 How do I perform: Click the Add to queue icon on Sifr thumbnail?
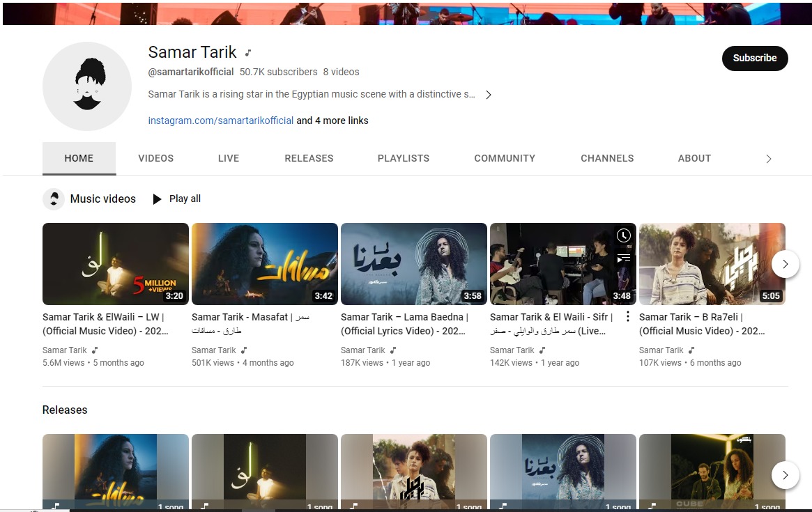tap(623, 258)
